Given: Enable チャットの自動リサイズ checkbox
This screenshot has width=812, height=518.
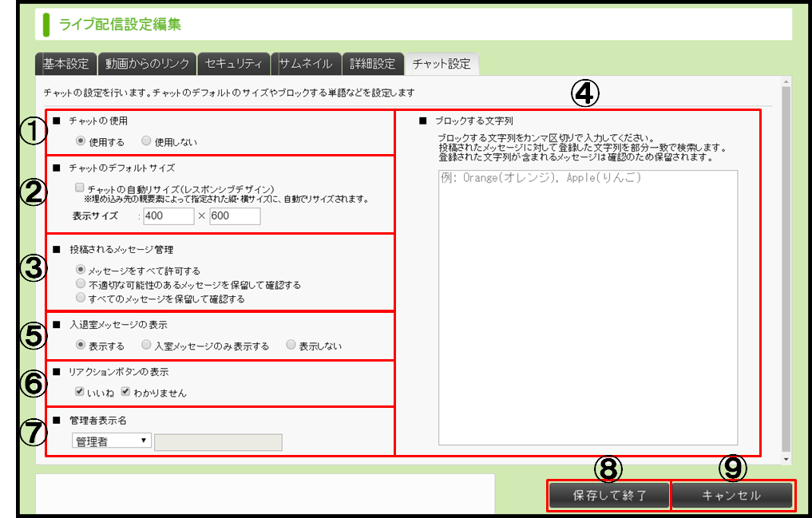Looking at the screenshot, I should tap(79, 188).
